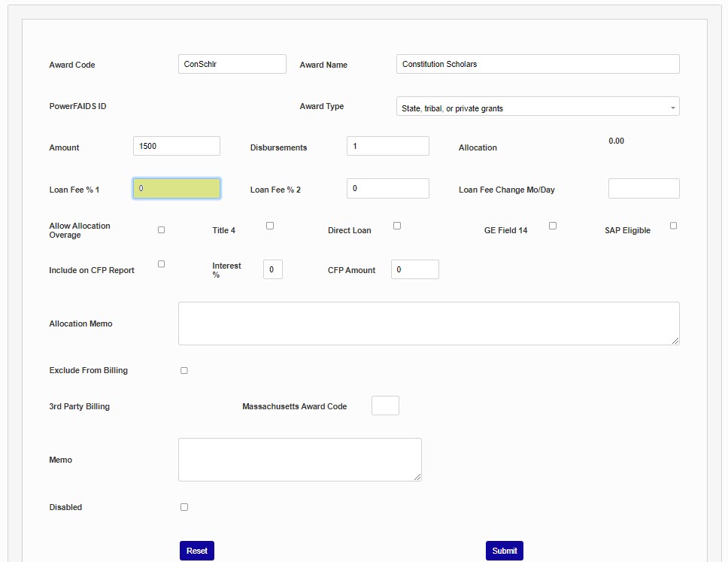Submit the award form
The image size is (728, 562).
point(504,551)
